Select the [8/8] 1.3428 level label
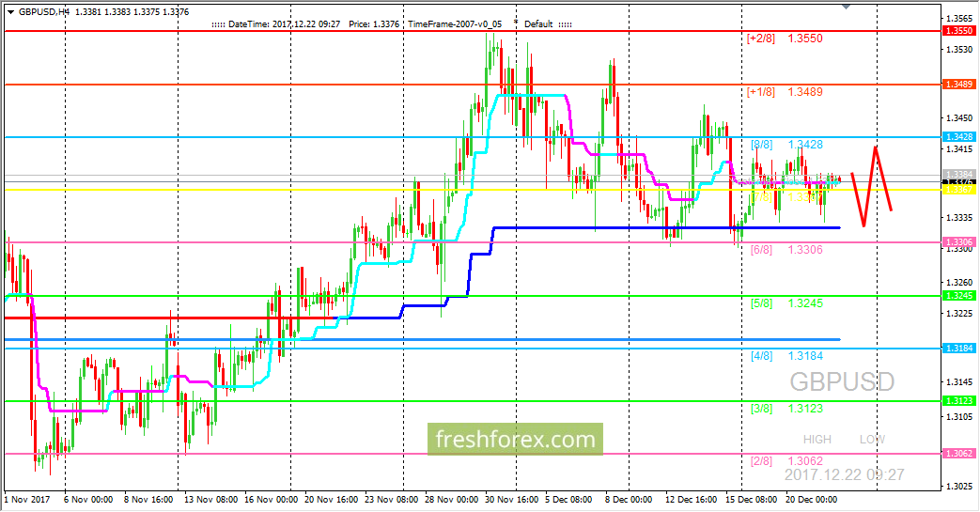 point(786,145)
